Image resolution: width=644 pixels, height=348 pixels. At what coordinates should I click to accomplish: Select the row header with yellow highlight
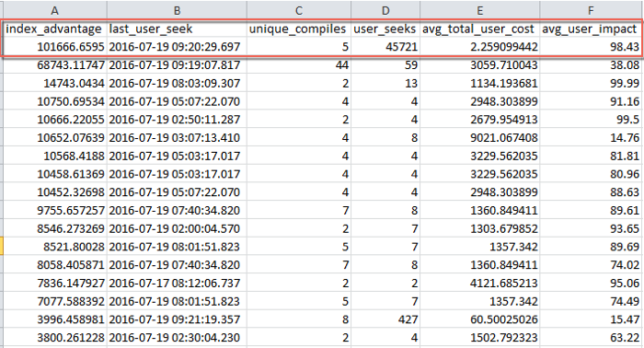(2, 247)
